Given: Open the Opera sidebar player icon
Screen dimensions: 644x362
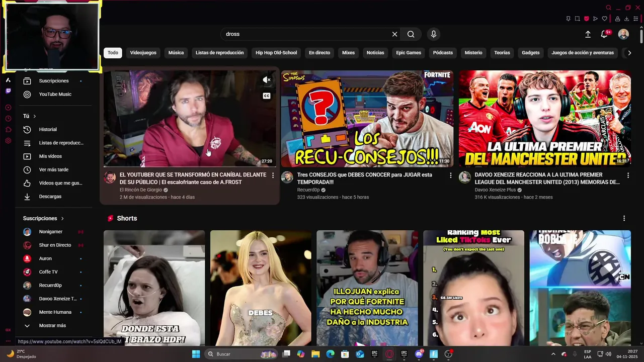Looking at the screenshot, I should pos(8,108).
